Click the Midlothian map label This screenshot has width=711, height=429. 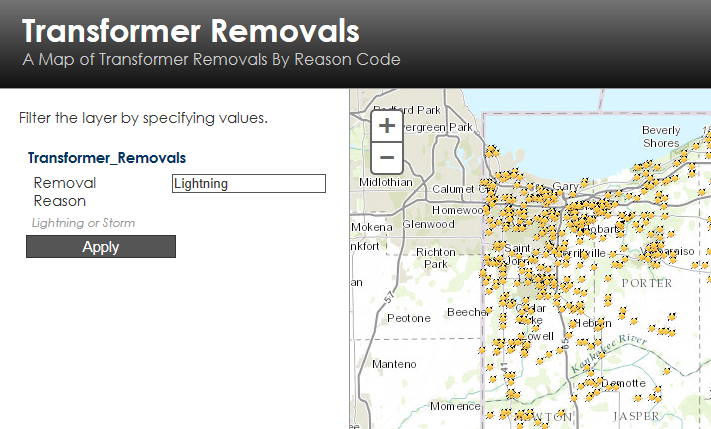pos(386,182)
